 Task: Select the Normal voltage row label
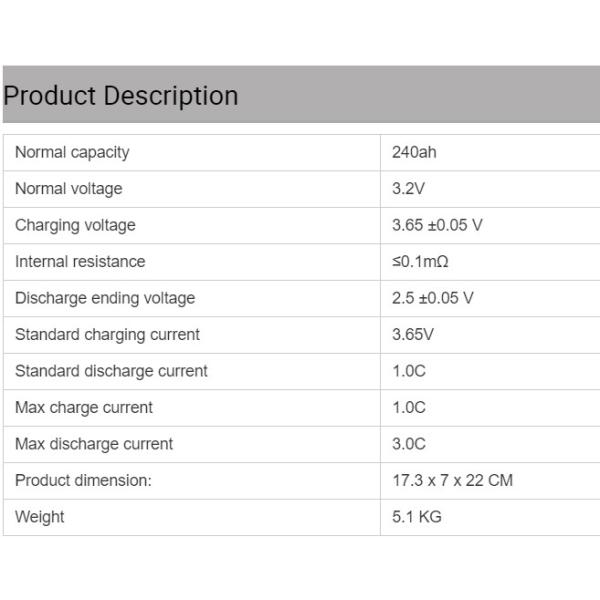(68, 189)
